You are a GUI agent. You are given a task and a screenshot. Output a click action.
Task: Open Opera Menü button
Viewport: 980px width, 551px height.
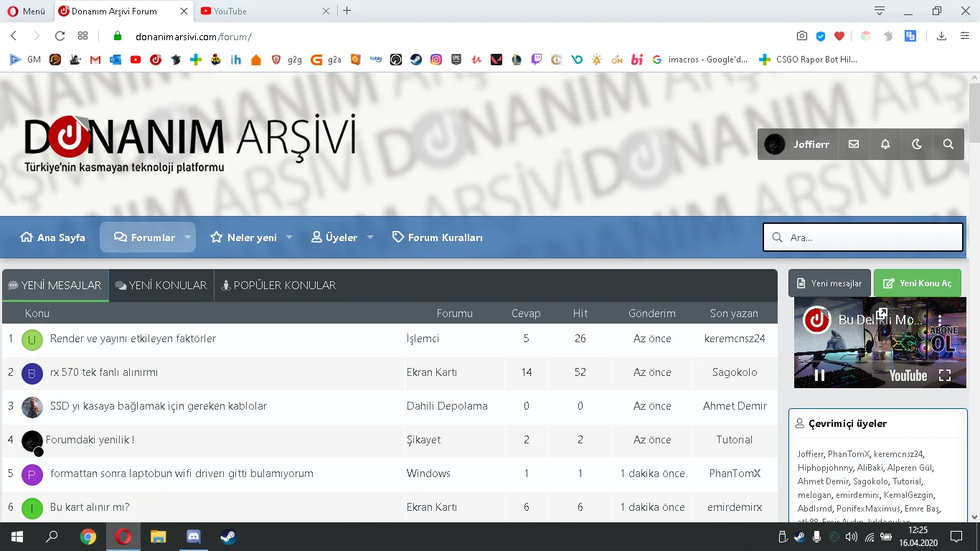pos(25,11)
